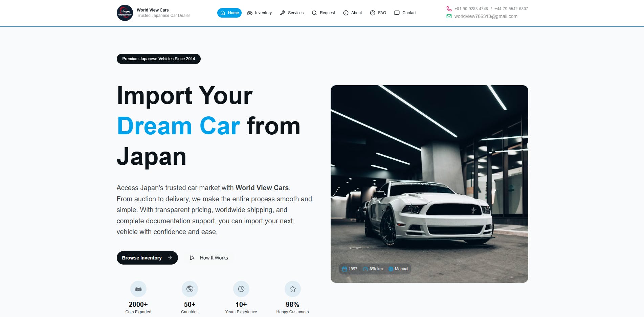Click the pink phone icon
Screen dimensions: 644x317
(x=449, y=9)
